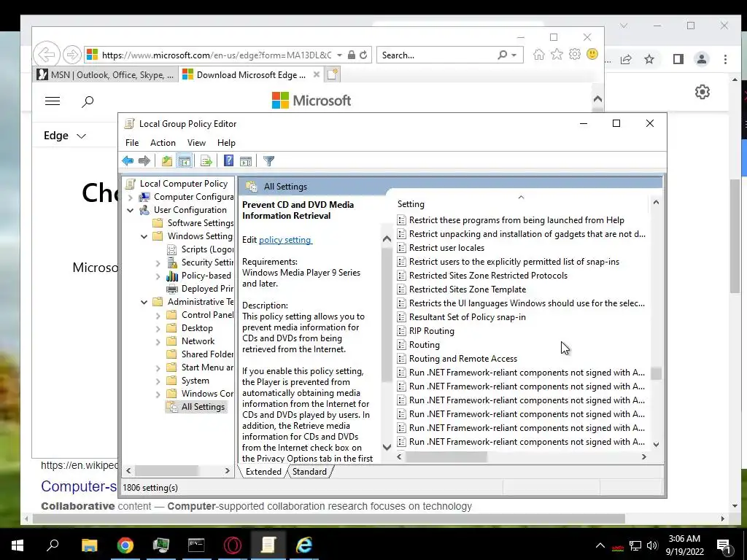Toggle the Show/Hide Action Pane icon
This screenshot has height=560, width=747.
click(x=246, y=161)
